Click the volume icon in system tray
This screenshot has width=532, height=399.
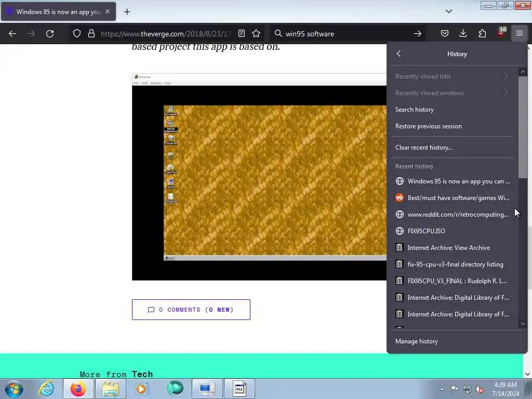click(x=480, y=390)
